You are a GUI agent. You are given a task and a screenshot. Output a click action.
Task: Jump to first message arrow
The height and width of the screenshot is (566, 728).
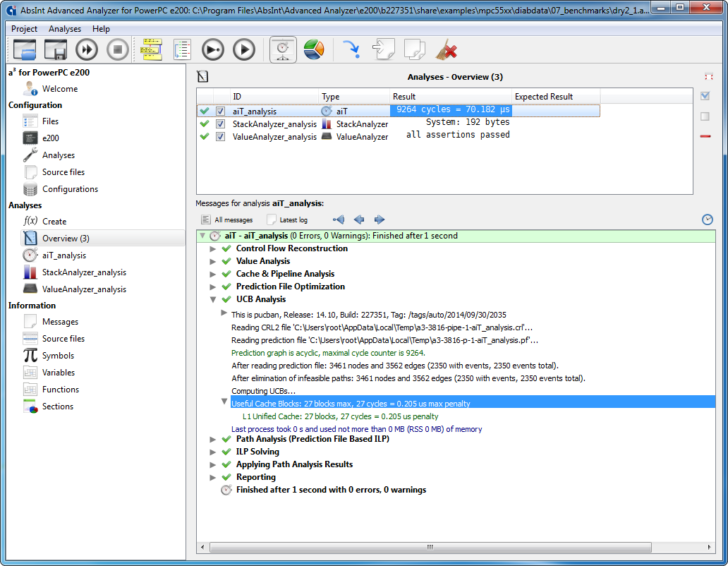(x=339, y=219)
